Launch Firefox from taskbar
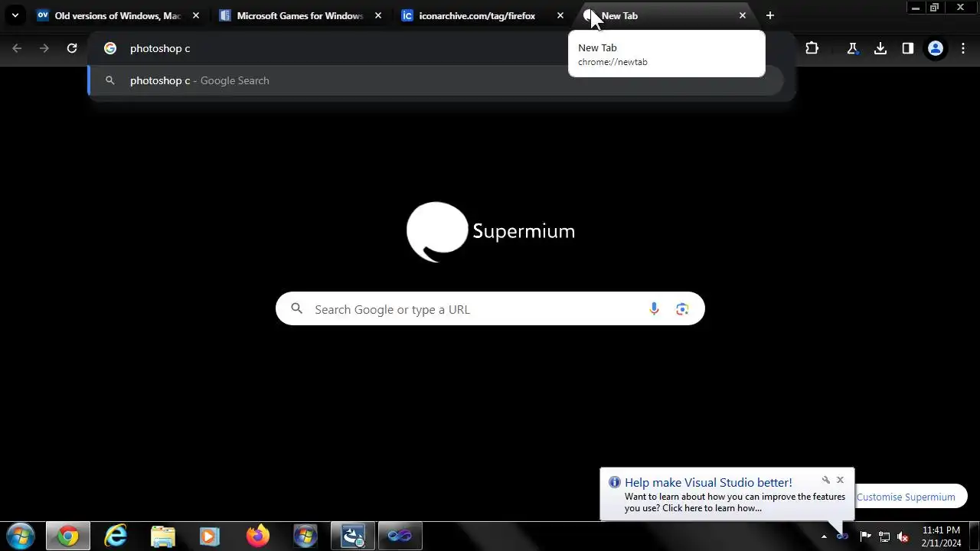Screen dimensions: 980x551 point(258,536)
